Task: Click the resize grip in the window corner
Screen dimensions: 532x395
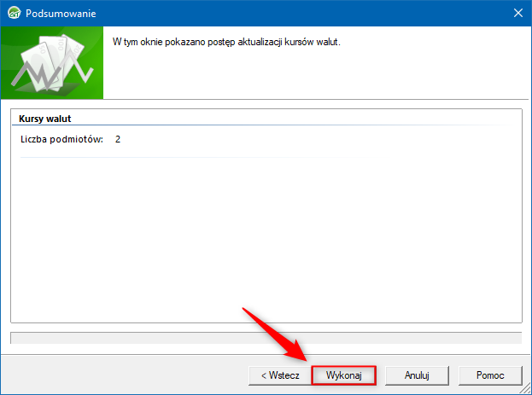Action: (x=526, y=389)
